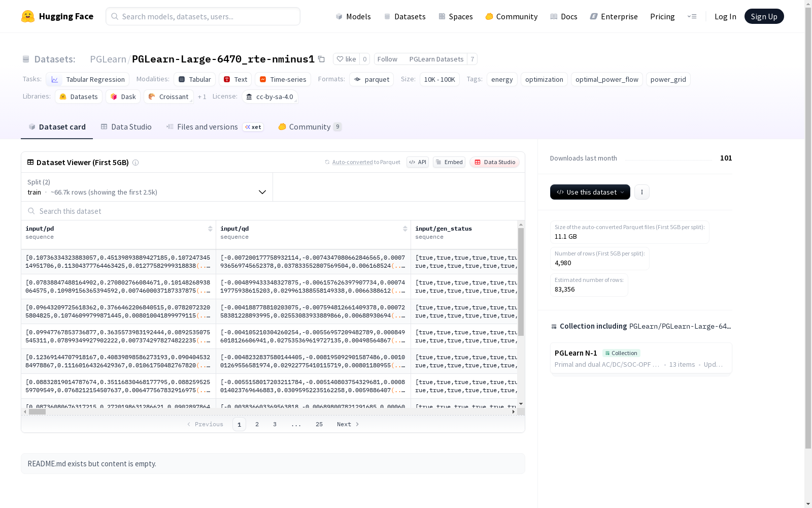Click the like count 0
The width and height of the screenshot is (812, 508).
point(364,59)
